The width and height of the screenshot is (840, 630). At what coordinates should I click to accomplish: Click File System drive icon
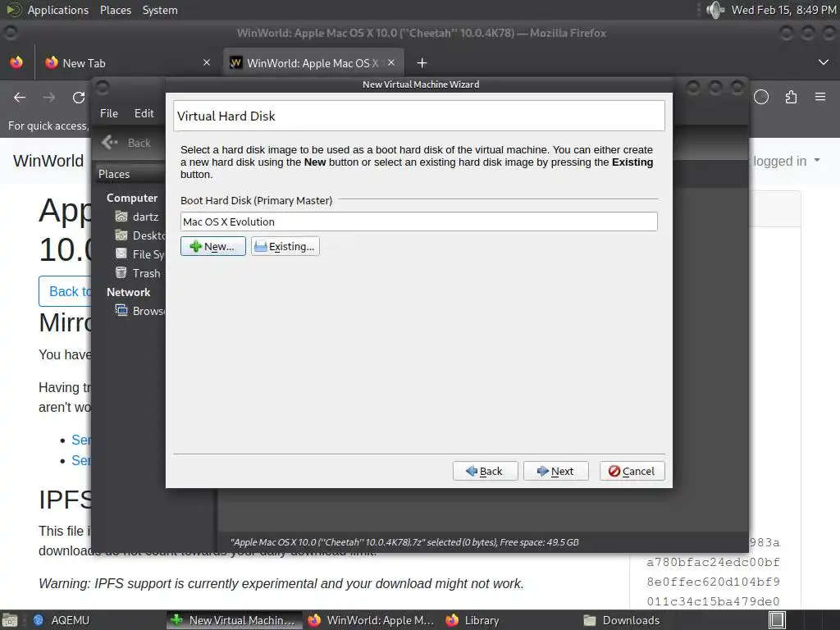click(x=121, y=254)
